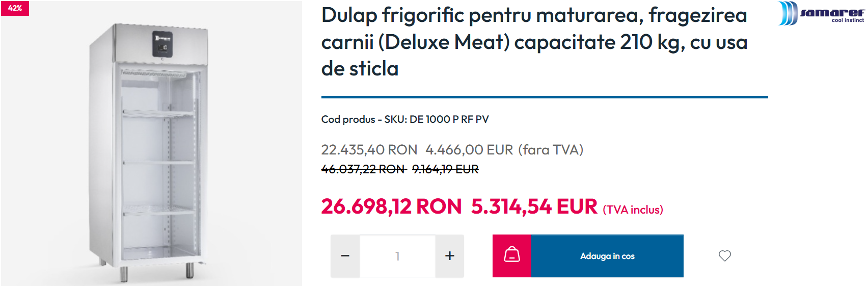Viewport: 868px width, 286px height.
Task: Focus the quantity input field
Action: pyautogui.click(x=397, y=256)
